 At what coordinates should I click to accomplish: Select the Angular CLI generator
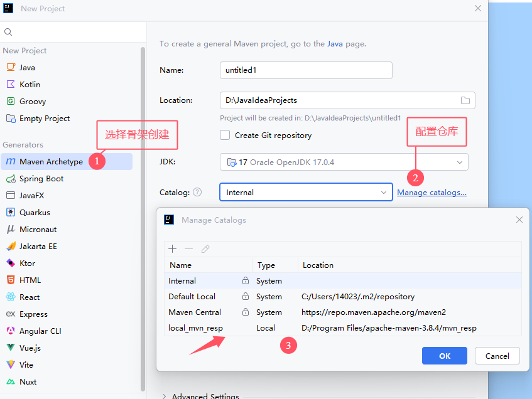[67, 331]
